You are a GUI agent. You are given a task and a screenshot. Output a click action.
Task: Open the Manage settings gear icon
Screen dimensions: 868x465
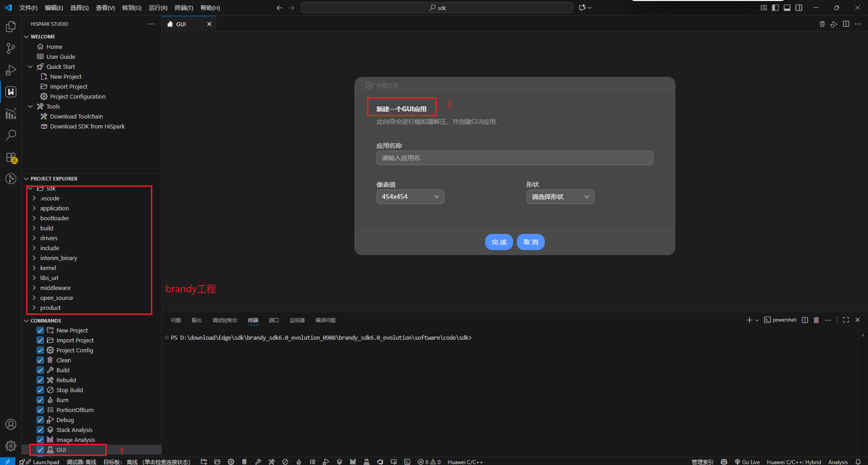(x=11, y=446)
